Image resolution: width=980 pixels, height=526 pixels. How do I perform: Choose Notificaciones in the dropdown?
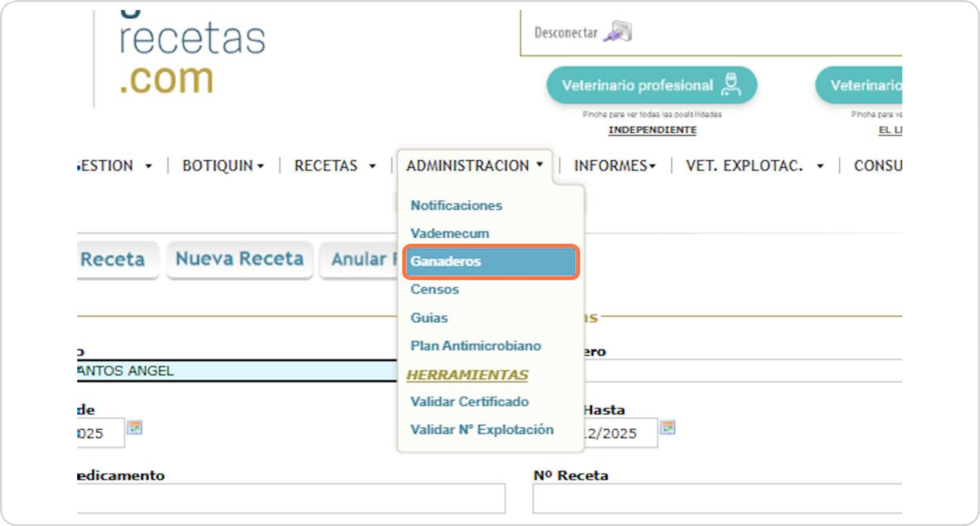tap(456, 206)
